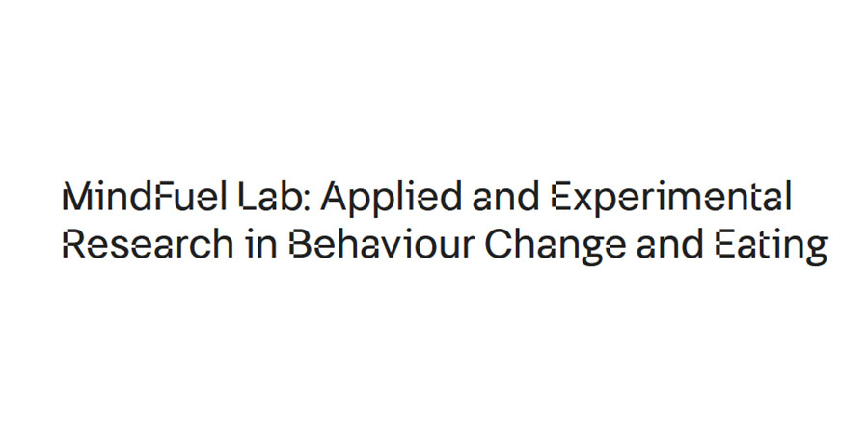Click the capital E of Experimental

[x=558, y=197]
